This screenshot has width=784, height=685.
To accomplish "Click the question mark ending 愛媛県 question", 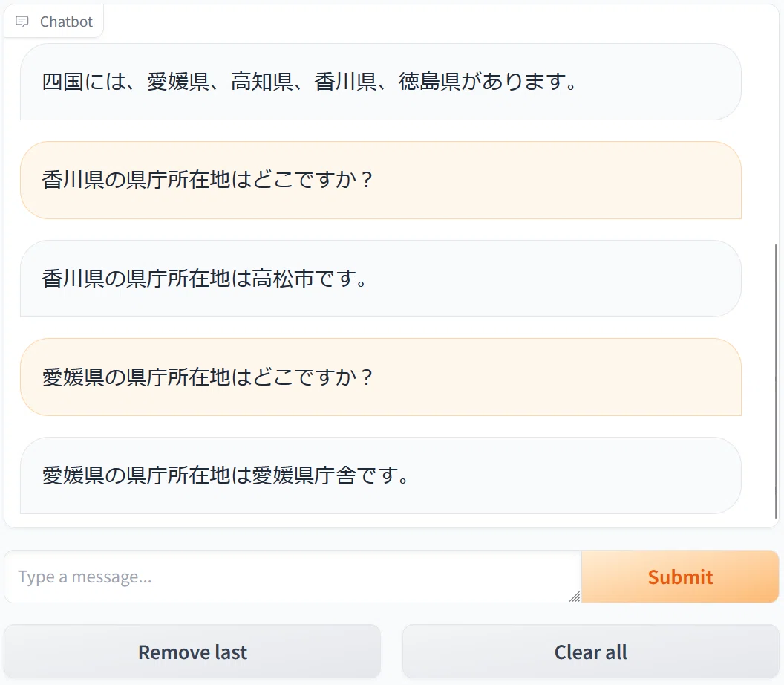I will [367, 377].
